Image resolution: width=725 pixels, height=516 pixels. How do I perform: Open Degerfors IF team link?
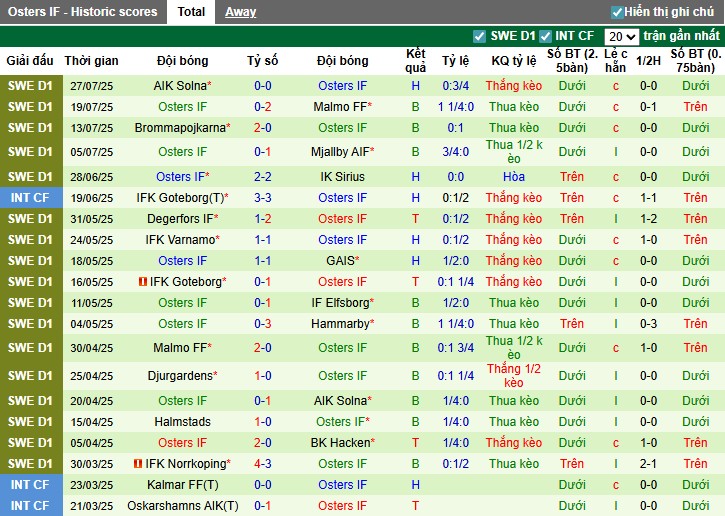click(180, 219)
